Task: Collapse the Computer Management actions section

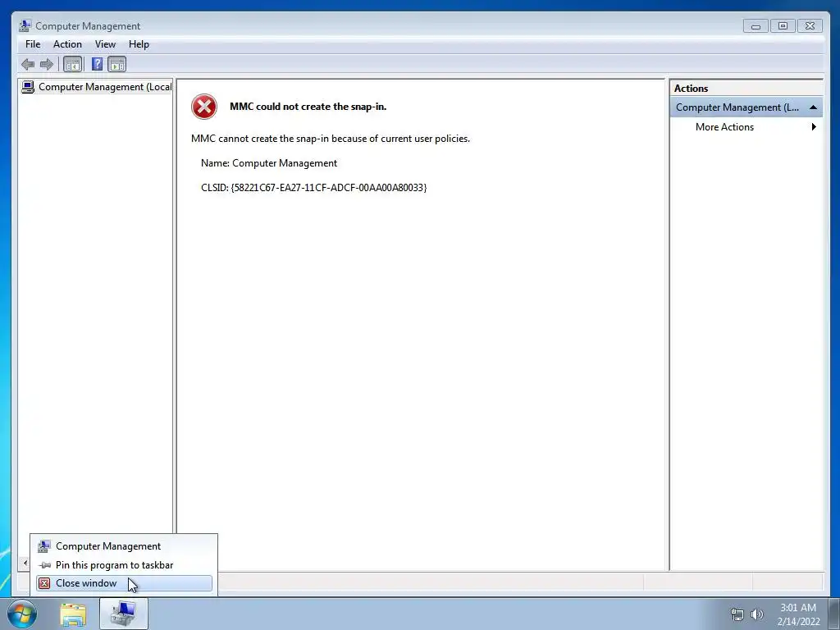Action: pos(813,107)
